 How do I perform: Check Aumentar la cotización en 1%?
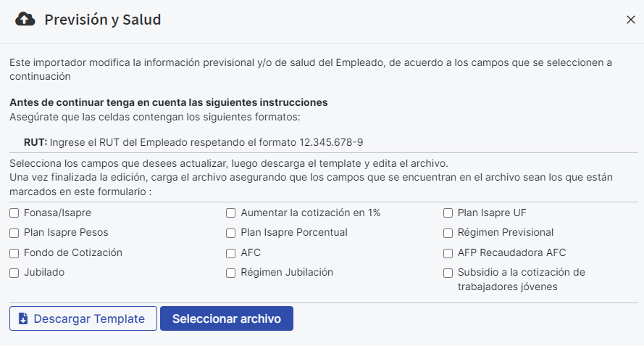pyautogui.click(x=231, y=213)
